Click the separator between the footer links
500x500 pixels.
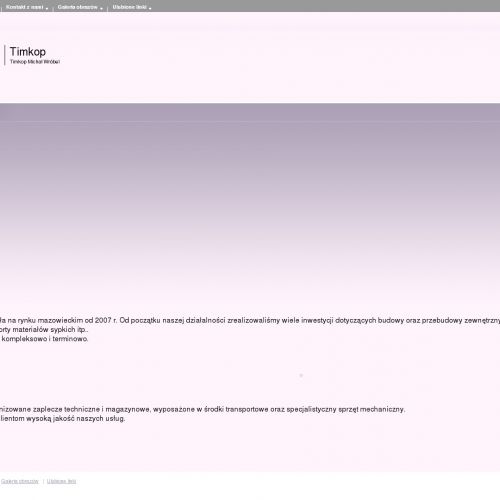pyautogui.click(x=43, y=481)
